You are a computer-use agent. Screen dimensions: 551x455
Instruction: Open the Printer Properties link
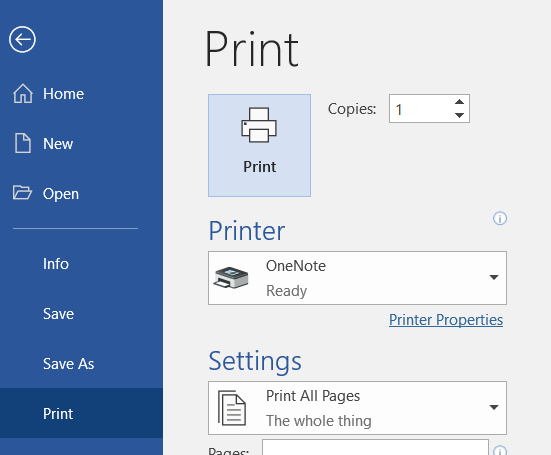tap(446, 320)
